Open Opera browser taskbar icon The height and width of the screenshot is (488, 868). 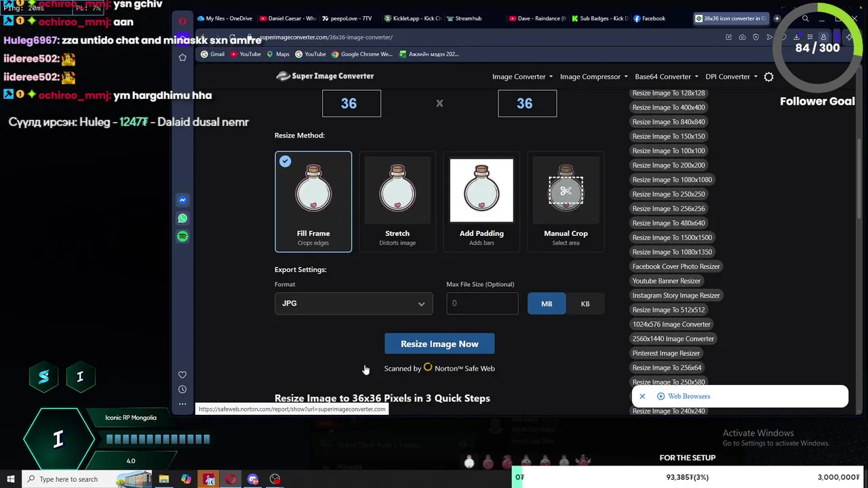231,479
